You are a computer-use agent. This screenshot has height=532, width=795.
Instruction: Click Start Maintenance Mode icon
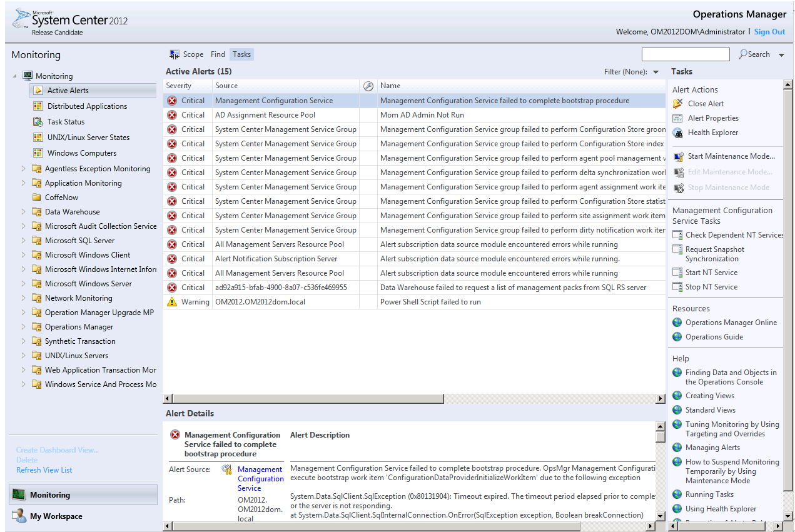pyautogui.click(x=677, y=156)
